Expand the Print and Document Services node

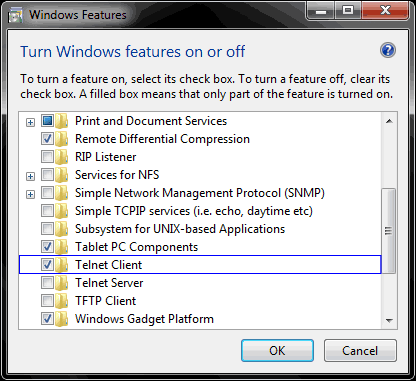pos(30,122)
